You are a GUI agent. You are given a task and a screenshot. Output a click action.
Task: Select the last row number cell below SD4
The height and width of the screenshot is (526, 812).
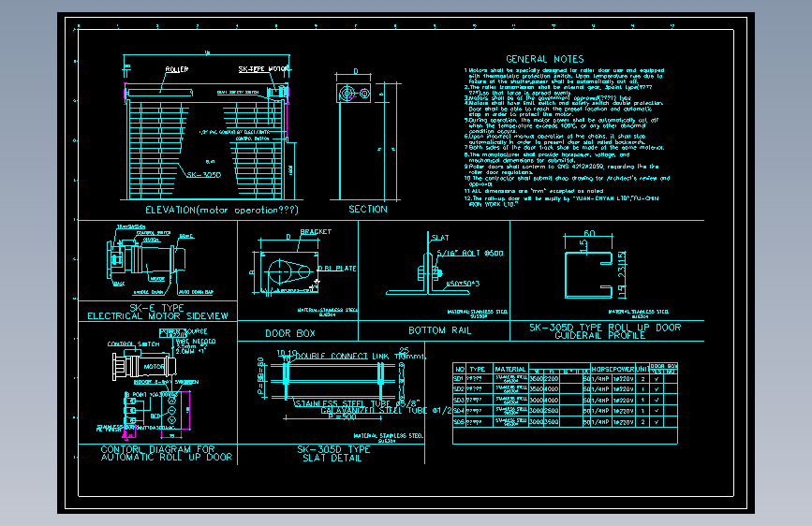(x=459, y=422)
